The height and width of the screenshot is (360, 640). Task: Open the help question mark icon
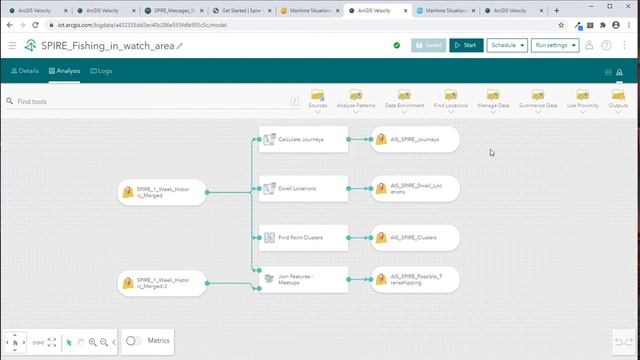[607, 45]
